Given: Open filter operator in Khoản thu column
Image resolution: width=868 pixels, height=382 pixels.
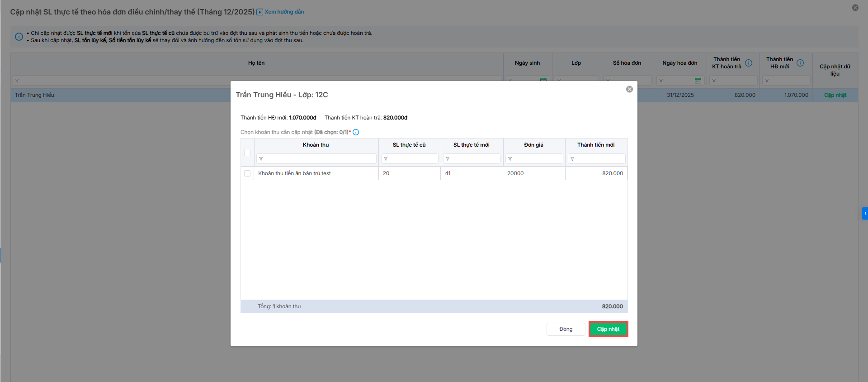Looking at the screenshot, I should click(261, 159).
